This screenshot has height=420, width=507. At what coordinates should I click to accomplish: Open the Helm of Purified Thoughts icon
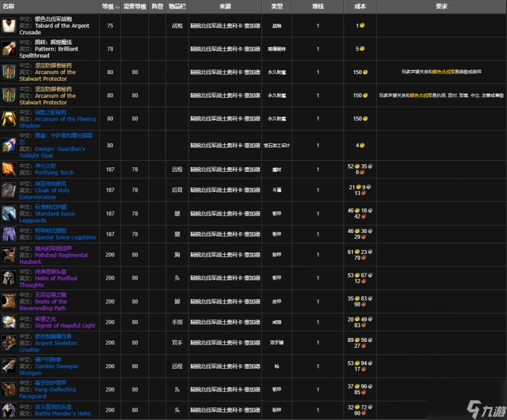9,278
